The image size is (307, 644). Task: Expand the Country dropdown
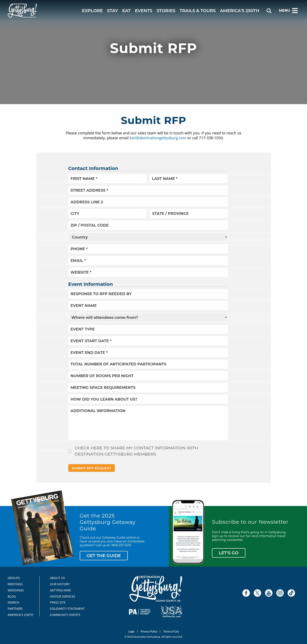point(148,237)
